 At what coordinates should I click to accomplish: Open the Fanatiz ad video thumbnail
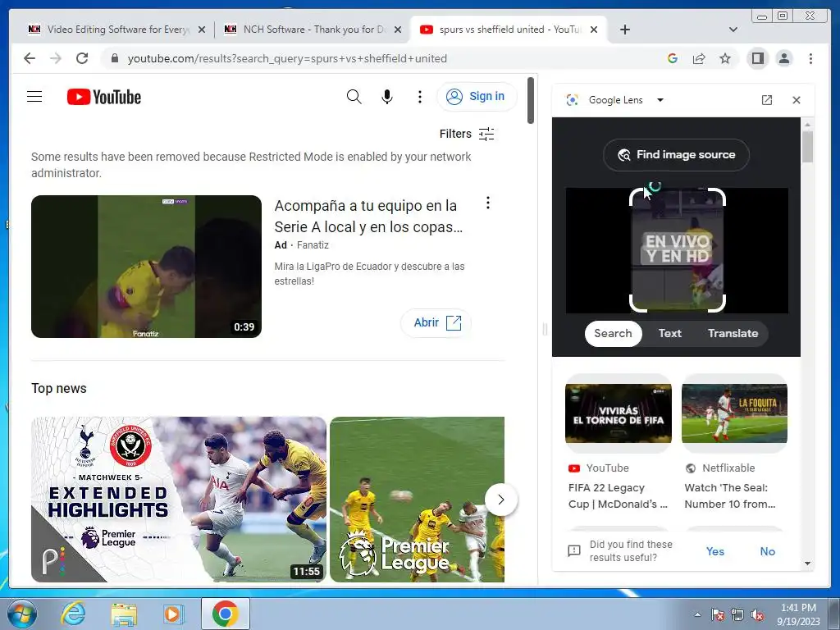click(x=146, y=267)
